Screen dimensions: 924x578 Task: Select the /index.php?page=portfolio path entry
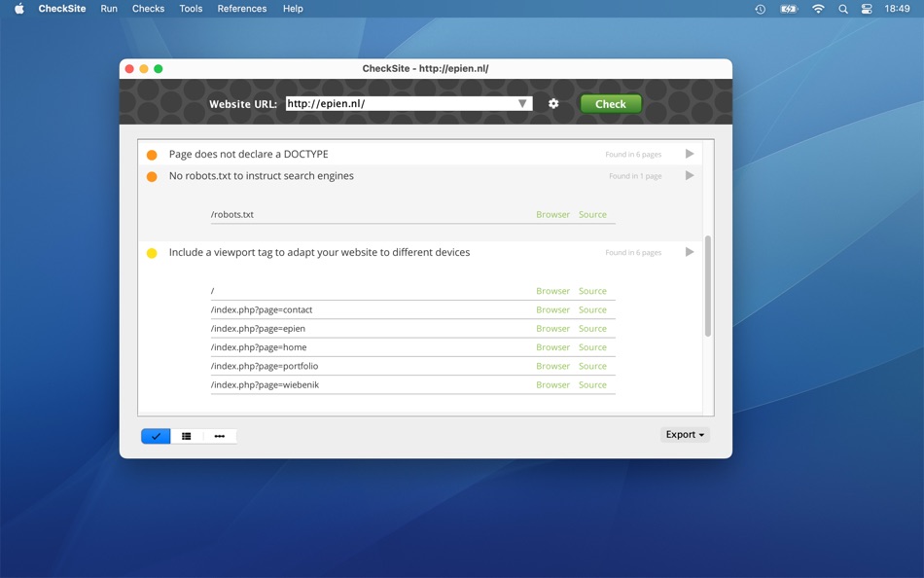[x=265, y=366]
